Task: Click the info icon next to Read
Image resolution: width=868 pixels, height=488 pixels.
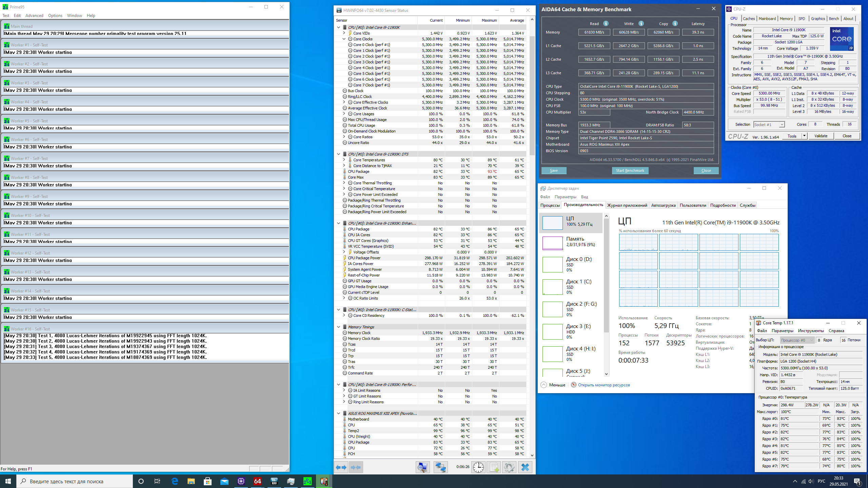Action: point(606,23)
